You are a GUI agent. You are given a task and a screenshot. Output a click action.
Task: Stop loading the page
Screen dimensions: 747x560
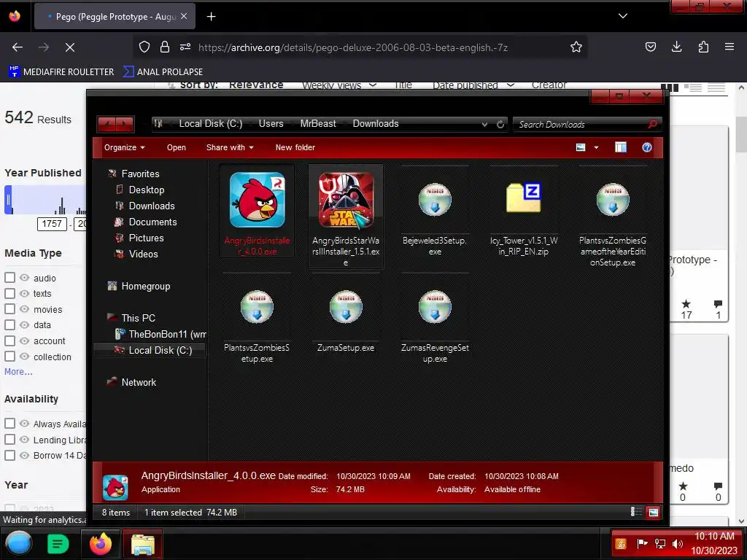(x=69, y=47)
